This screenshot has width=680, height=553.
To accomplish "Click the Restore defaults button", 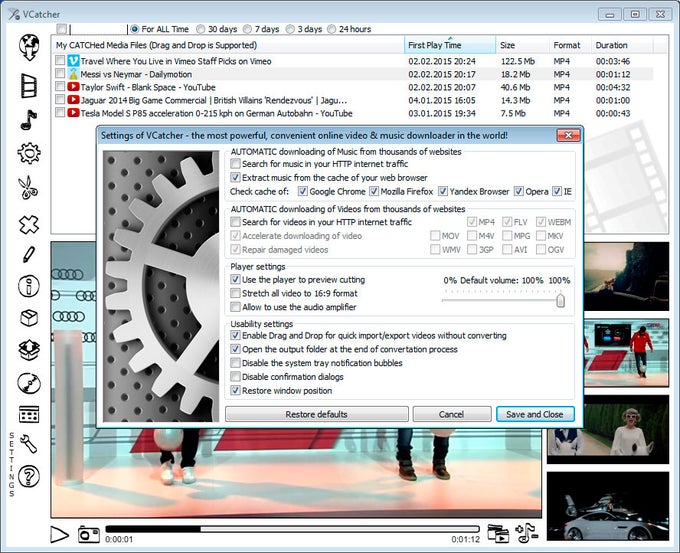I will coord(317,414).
